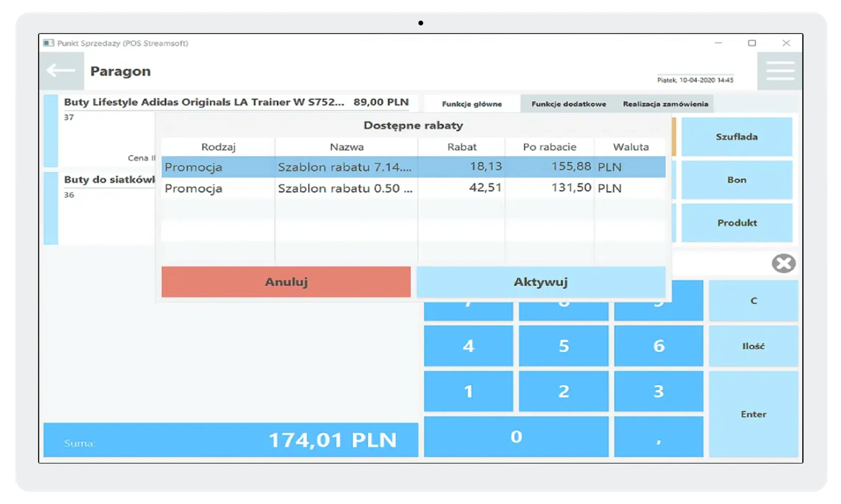
Task: Click the Ilość quantity button
Action: (x=753, y=346)
